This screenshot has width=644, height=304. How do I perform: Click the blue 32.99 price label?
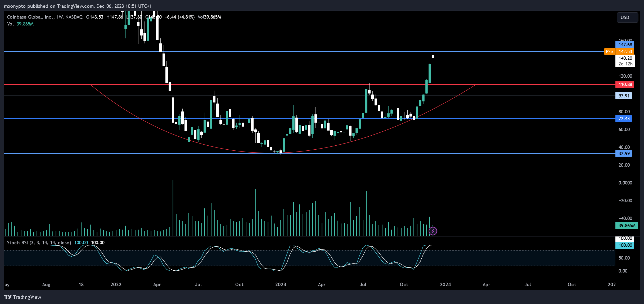(624, 154)
